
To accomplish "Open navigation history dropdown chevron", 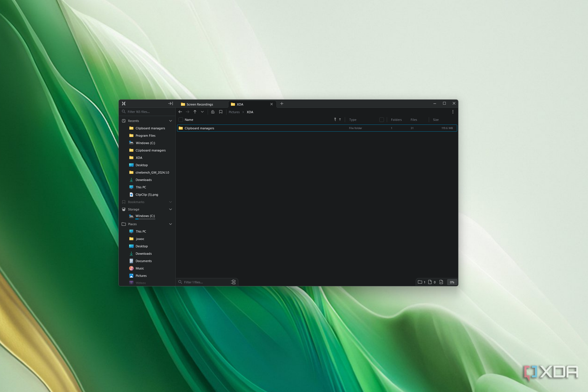I will pos(202,112).
